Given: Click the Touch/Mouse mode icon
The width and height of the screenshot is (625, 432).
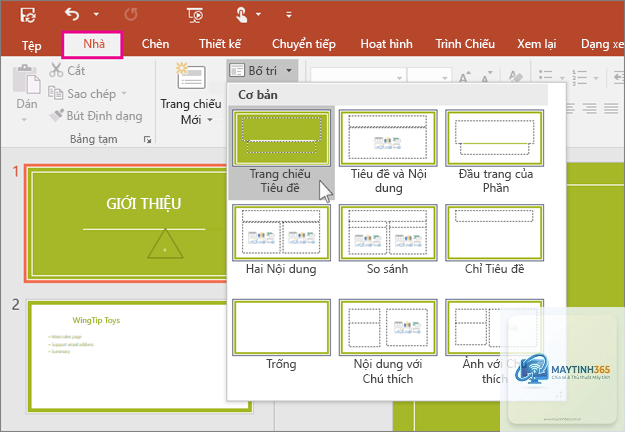Looking at the screenshot, I should (x=242, y=15).
